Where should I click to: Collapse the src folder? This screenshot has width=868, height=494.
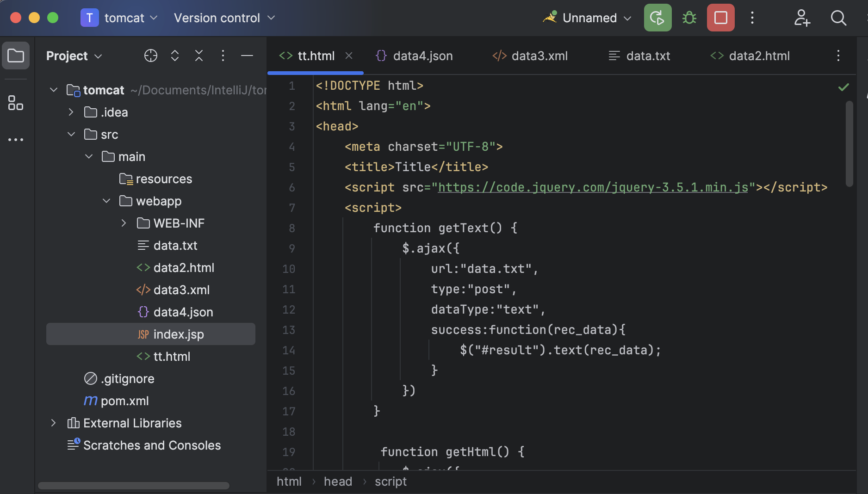[71, 134]
